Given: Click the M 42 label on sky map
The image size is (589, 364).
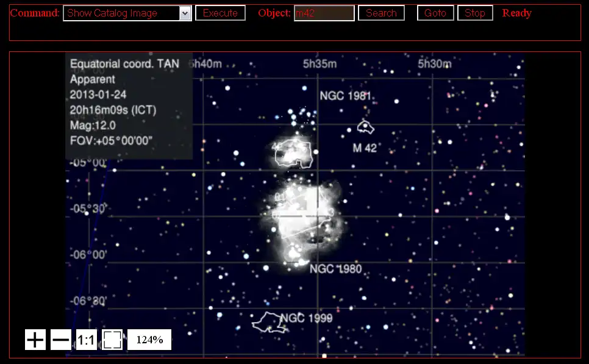Looking at the screenshot, I should (365, 148).
